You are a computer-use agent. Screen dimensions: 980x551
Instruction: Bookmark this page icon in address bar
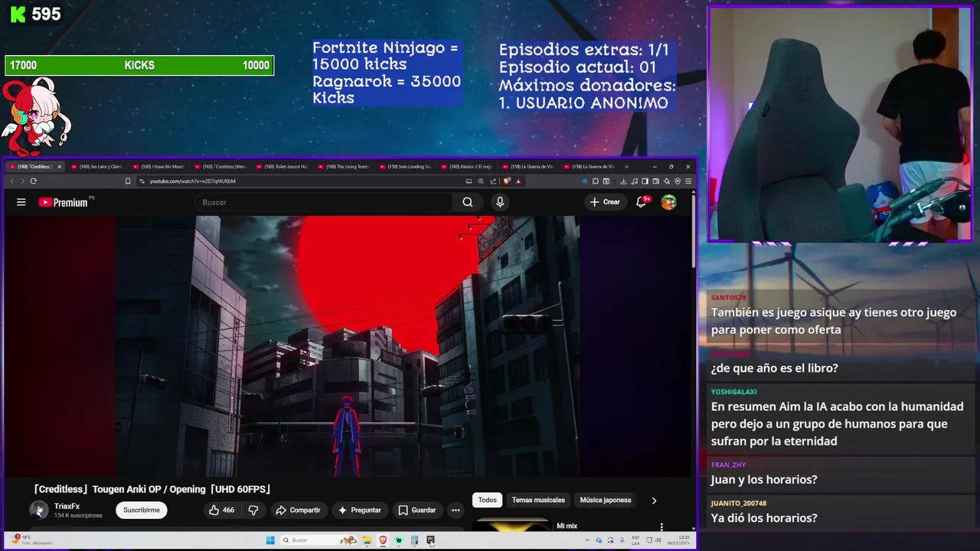pos(128,181)
